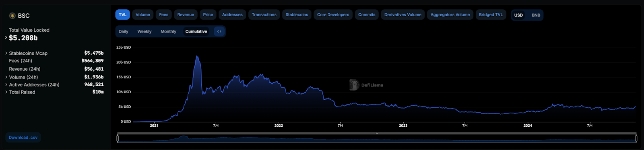
Task: Click the $5.475b stablecoins value
Action: 94,53
